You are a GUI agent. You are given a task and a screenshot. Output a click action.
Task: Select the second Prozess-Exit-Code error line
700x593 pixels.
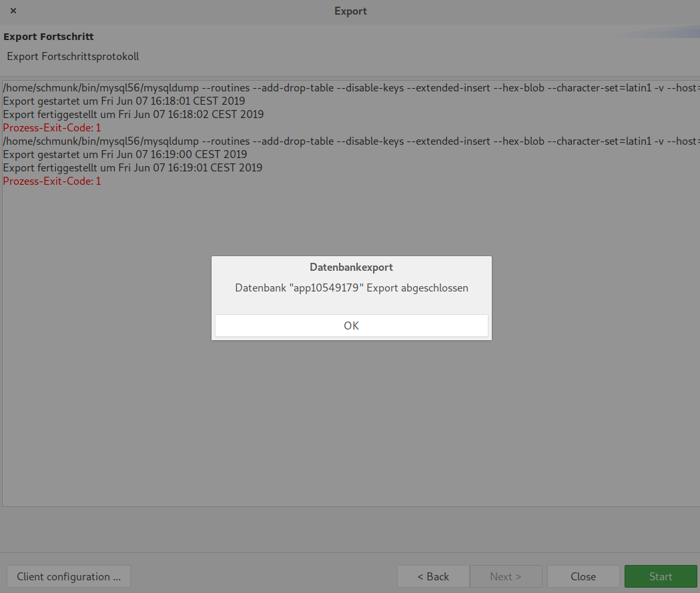[x=51, y=181]
